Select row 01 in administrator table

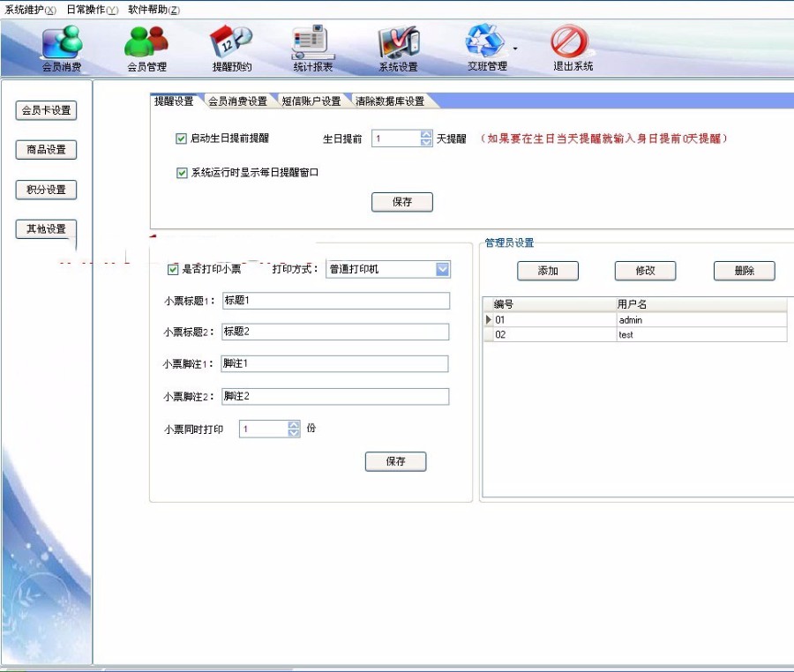635,320
